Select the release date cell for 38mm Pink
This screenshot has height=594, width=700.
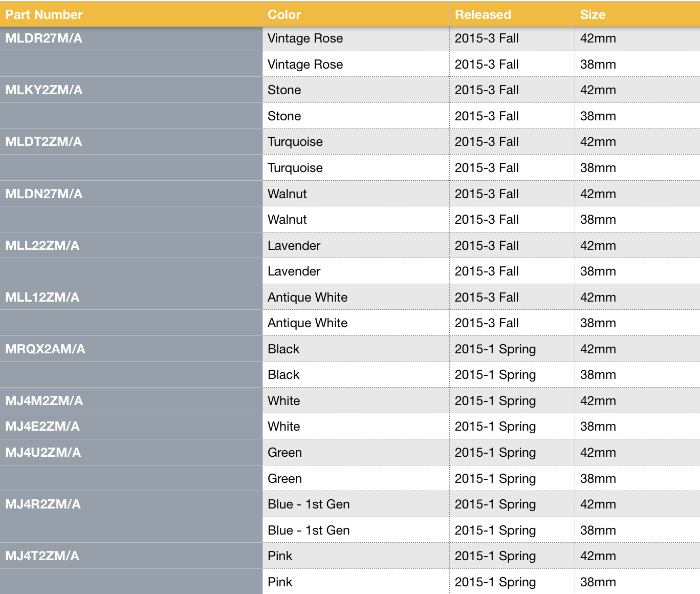coord(495,582)
